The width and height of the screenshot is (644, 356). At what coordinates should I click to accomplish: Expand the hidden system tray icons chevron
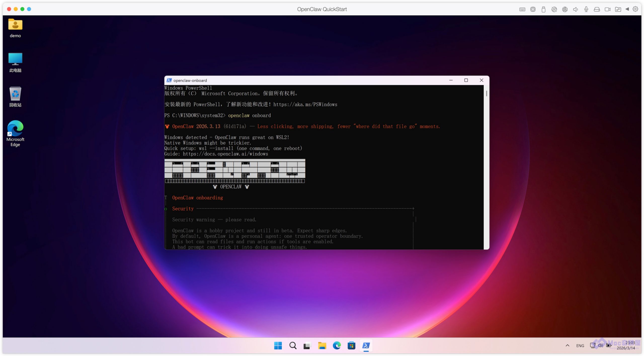coord(567,345)
